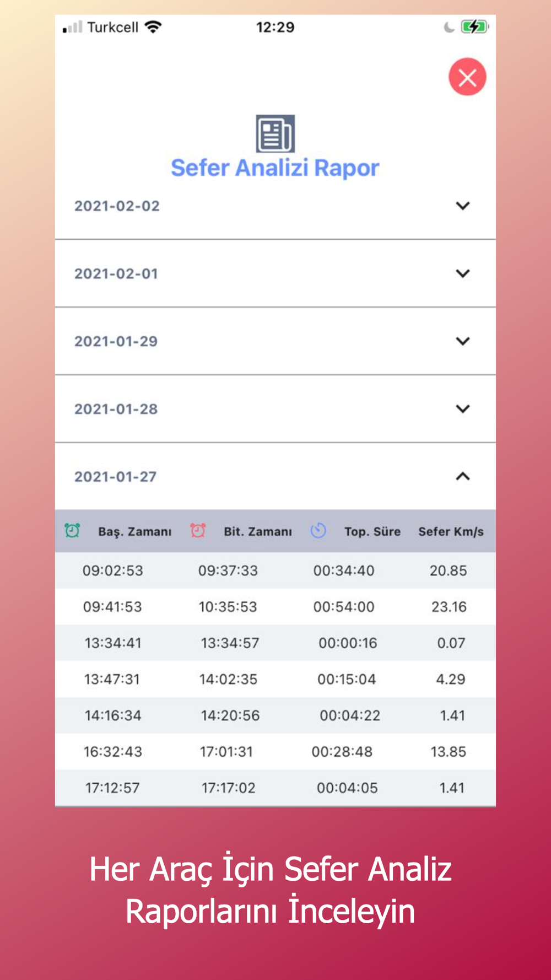Viewport: 551px width, 980px height.
Task: Click the Sefer Analizi Rapor title
Action: tap(275, 168)
